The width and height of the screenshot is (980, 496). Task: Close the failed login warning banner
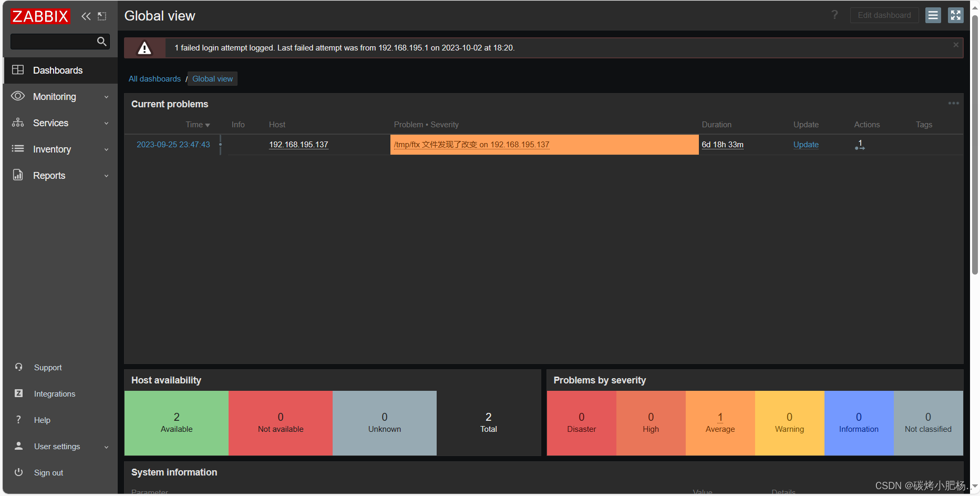956,45
